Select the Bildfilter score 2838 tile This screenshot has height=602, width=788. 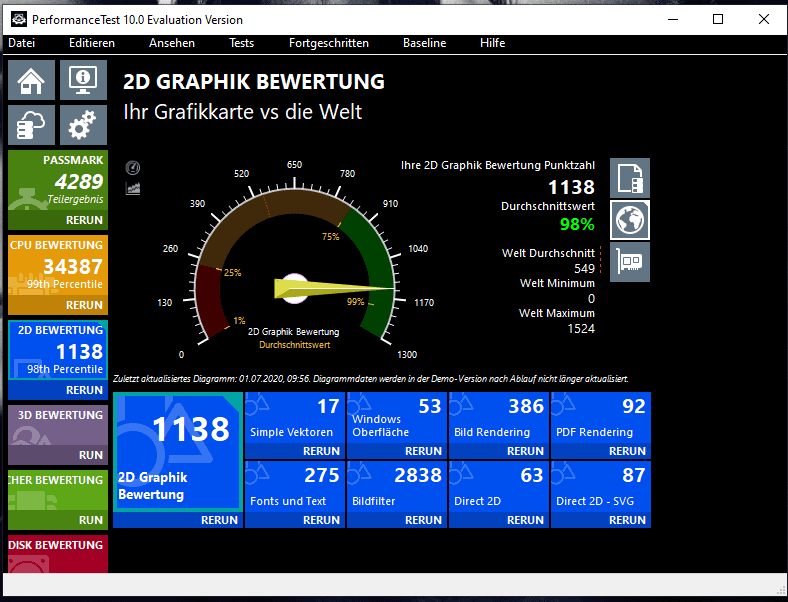click(397, 487)
